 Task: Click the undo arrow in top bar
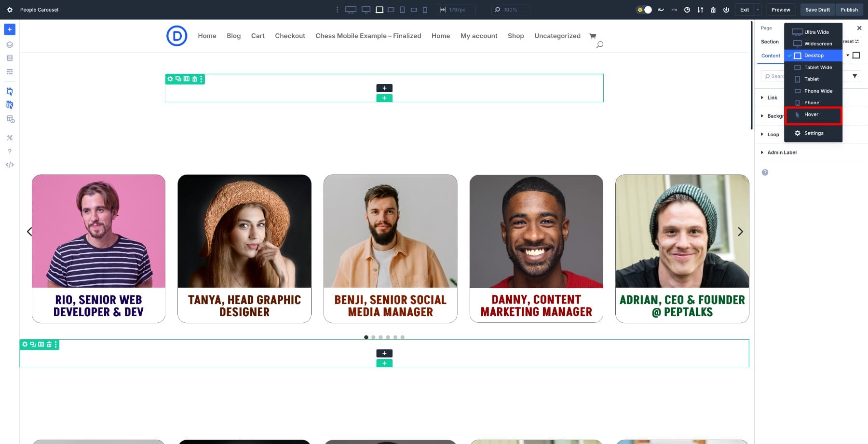coord(661,10)
